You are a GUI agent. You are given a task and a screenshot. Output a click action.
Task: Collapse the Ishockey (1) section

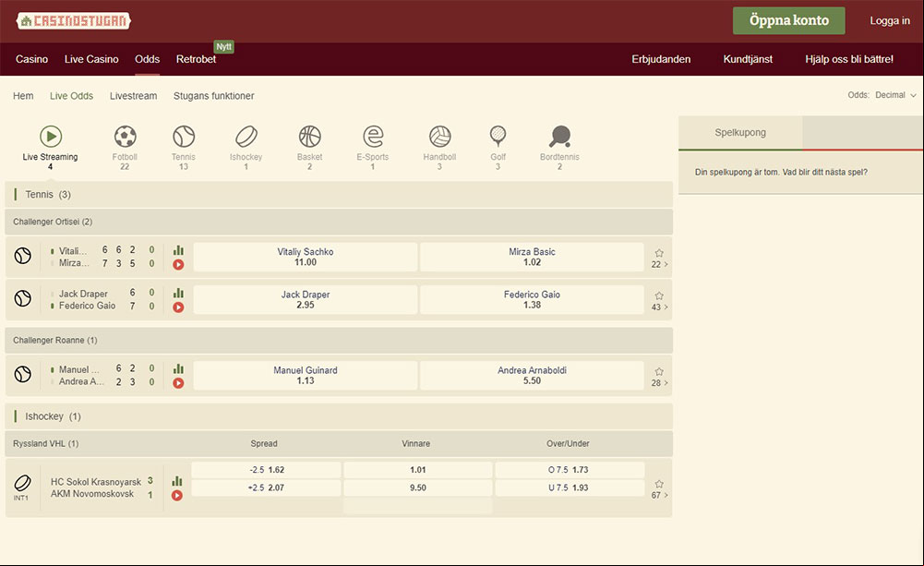tap(339, 416)
